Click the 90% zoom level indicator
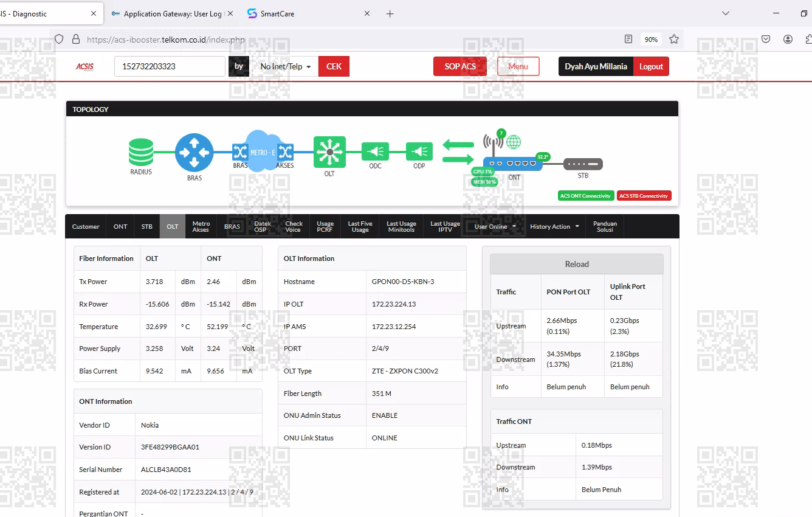Viewport: 812px width, 517px height. pyautogui.click(x=651, y=39)
